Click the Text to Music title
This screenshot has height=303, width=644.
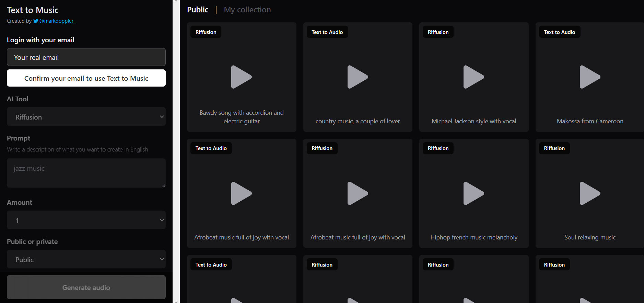click(33, 10)
